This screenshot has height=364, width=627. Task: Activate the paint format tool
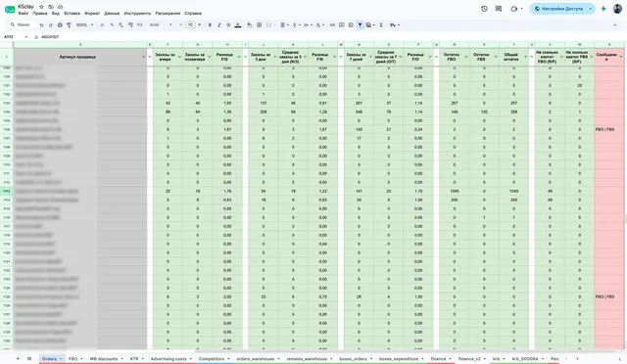pos(69,24)
